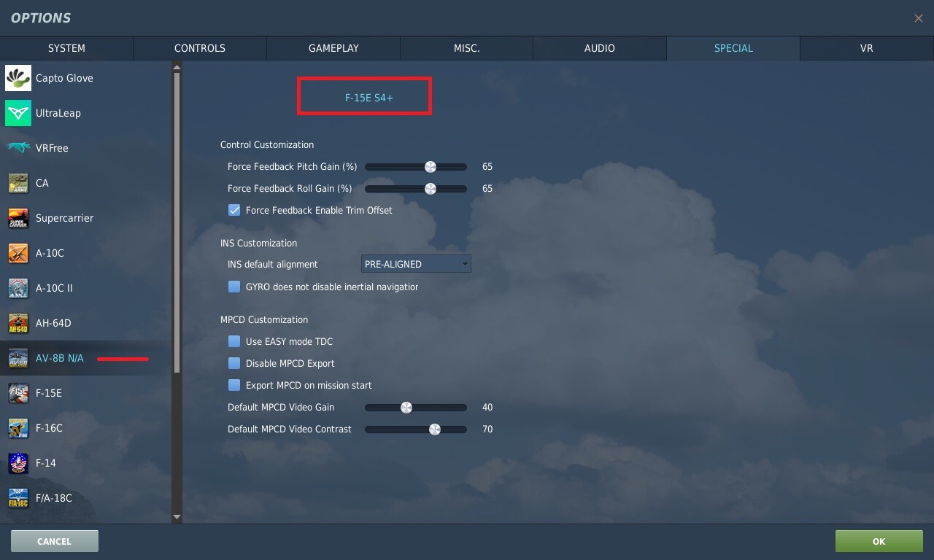Open the VR tab
This screenshot has width=934, height=560.
(x=867, y=48)
